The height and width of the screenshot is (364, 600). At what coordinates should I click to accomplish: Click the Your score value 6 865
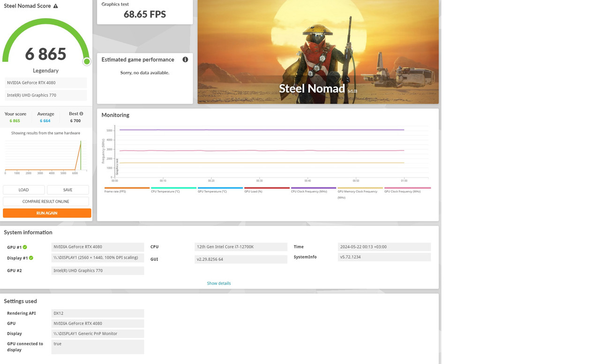click(15, 121)
